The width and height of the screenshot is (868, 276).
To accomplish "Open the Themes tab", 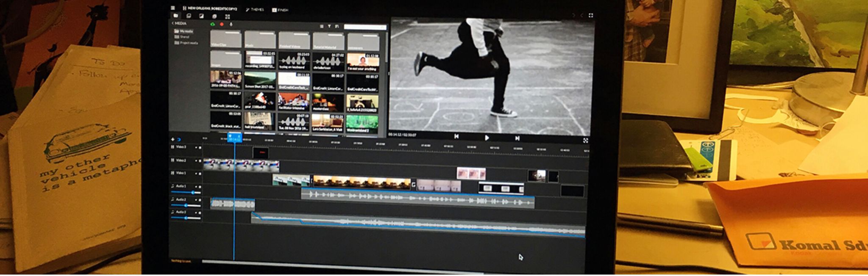I will (255, 9).
